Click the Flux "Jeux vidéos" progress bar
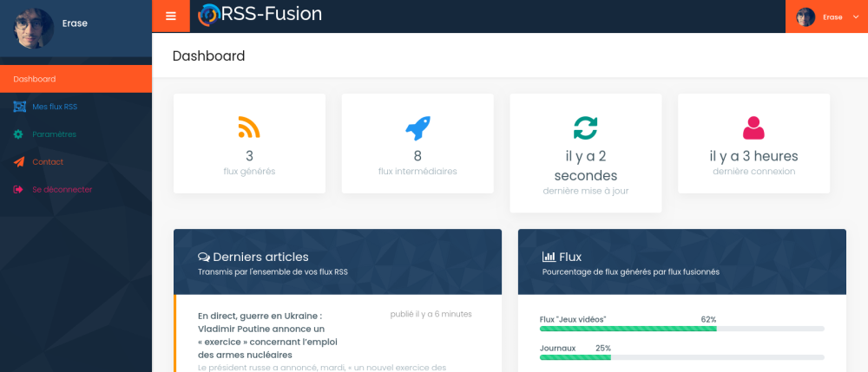Viewport: 868px width, 372px height. [682, 329]
